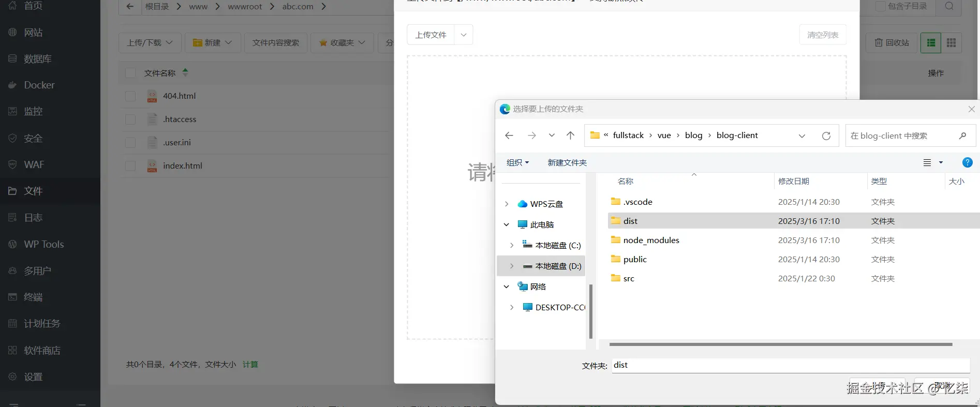This screenshot has width=980, height=407.
Task: Open the 组织 menu
Action: [x=518, y=162]
